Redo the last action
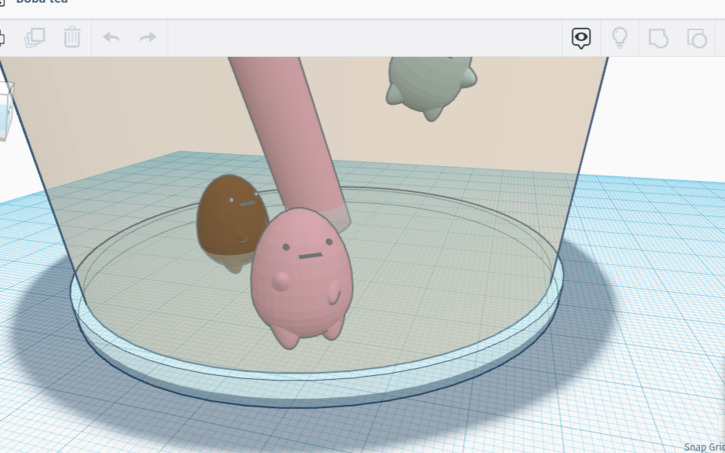Screen dimensions: 725x453 pos(148,37)
